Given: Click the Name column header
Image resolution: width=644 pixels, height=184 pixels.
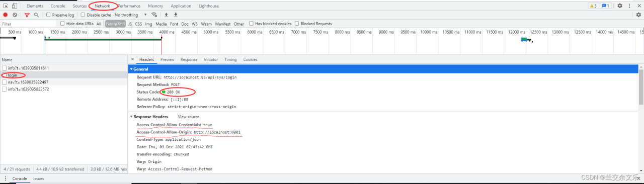Looking at the screenshot, I should click(64, 59).
